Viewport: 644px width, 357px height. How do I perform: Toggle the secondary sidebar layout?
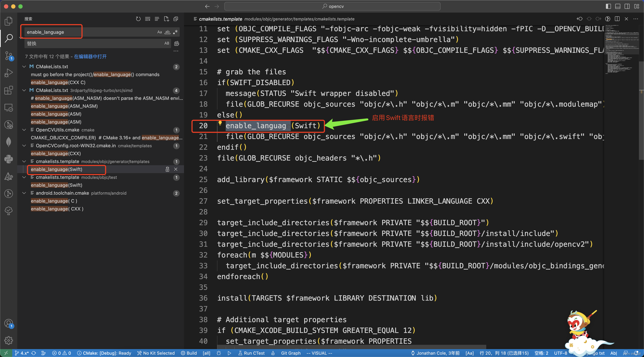[627, 6]
